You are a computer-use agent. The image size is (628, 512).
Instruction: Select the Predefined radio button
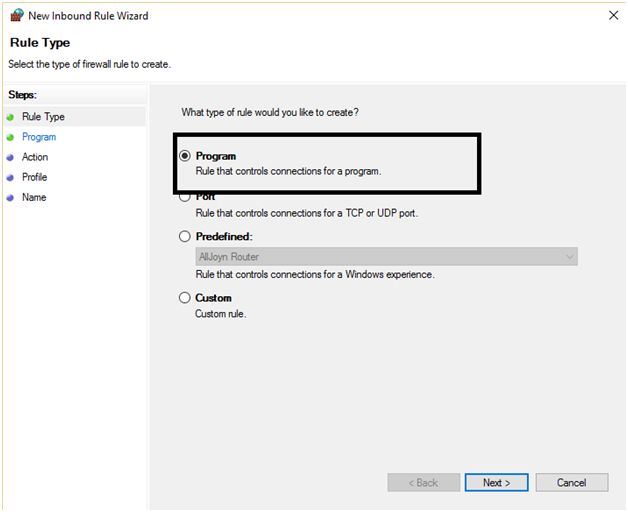click(184, 237)
